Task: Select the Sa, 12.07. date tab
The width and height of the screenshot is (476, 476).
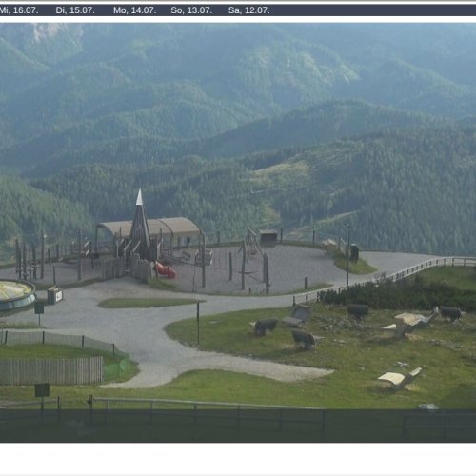Action: pyautogui.click(x=249, y=10)
